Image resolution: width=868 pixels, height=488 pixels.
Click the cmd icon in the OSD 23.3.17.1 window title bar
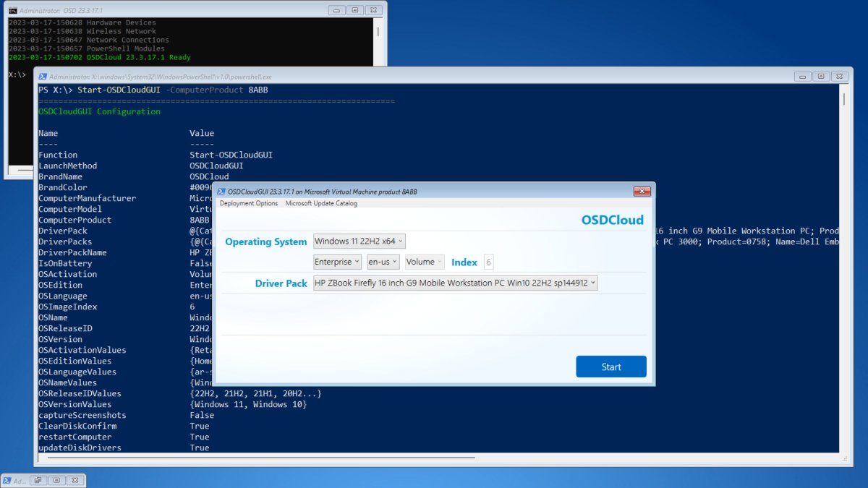(x=12, y=10)
